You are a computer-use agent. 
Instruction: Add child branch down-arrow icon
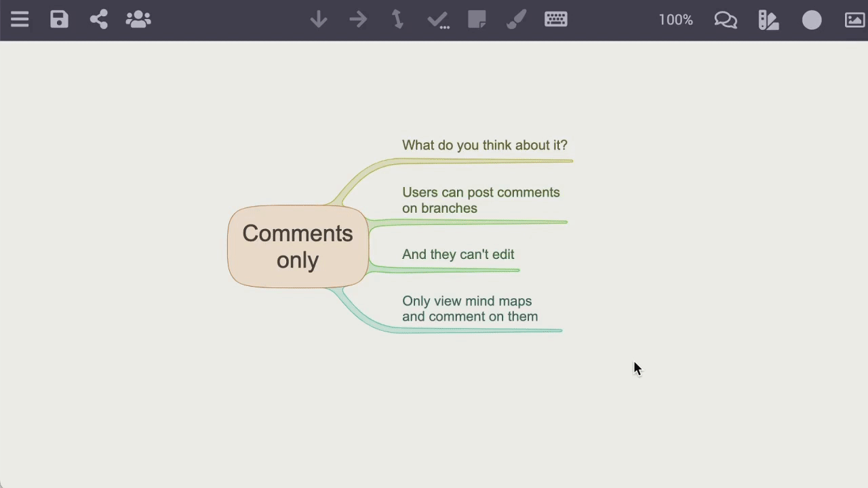coord(319,20)
